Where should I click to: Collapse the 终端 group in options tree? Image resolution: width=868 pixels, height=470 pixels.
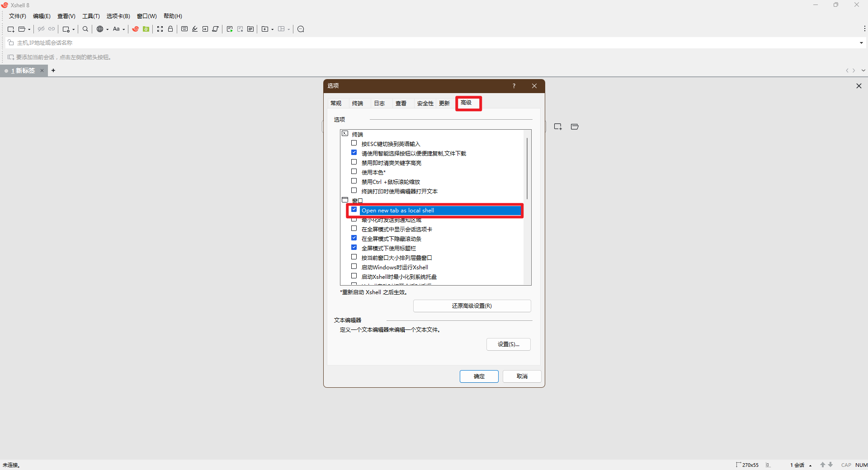point(345,134)
